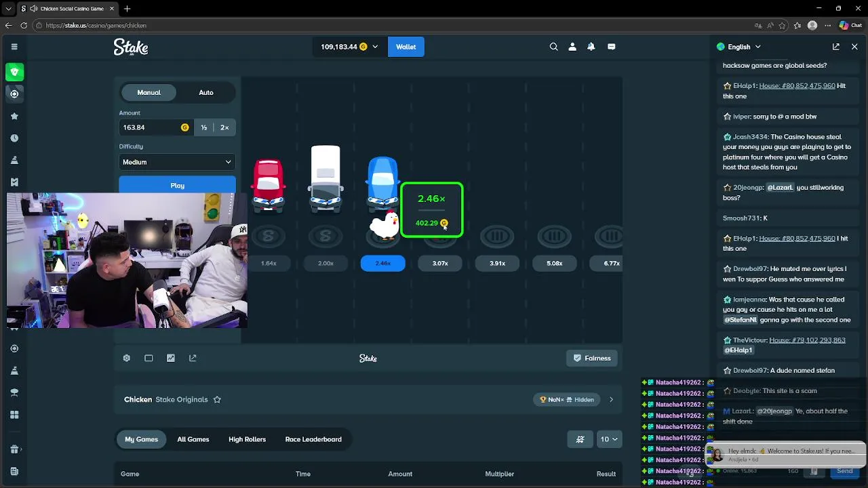The height and width of the screenshot is (488, 868).
Task: Open the casino target sidebar icon
Action: click(14, 94)
